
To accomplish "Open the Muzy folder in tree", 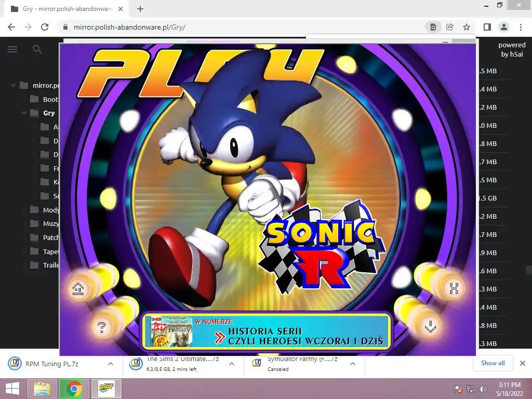I will [x=45, y=223].
